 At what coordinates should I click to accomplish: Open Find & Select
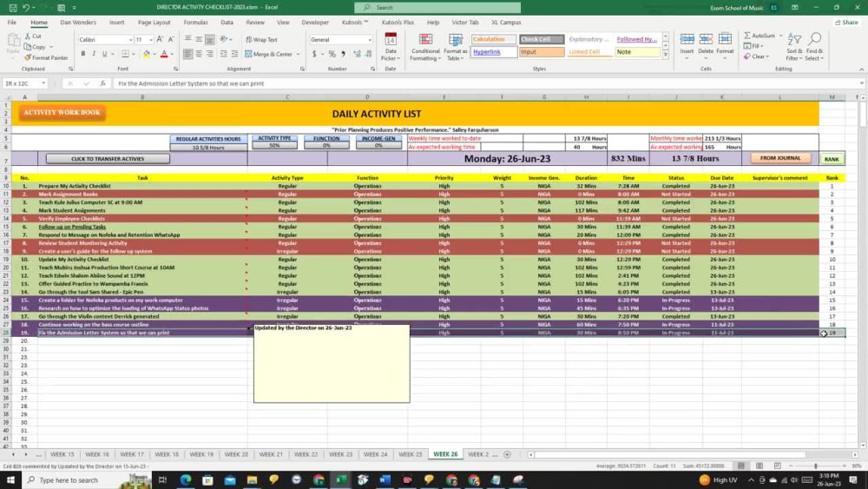(x=814, y=47)
